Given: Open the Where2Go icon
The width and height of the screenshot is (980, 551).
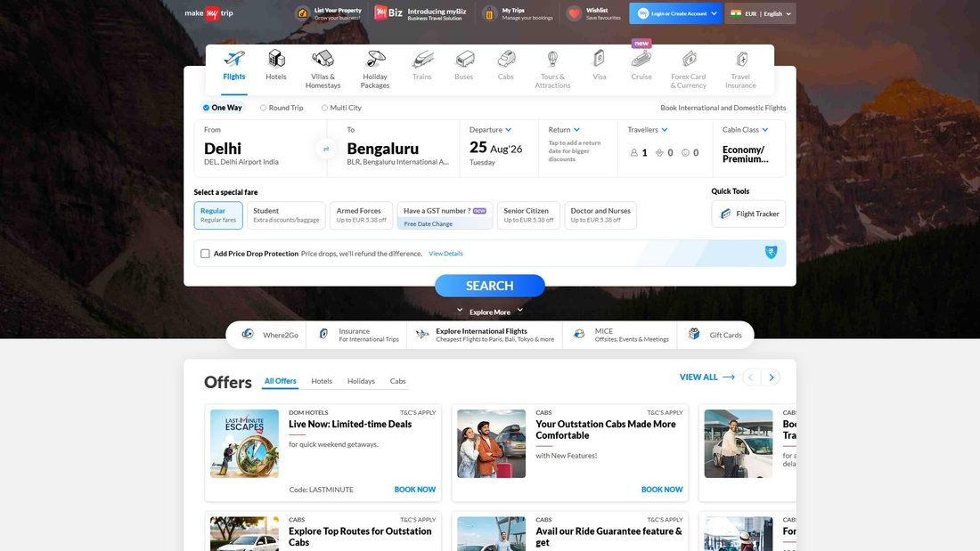Looking at the screenshot, I should pos(249,334).
